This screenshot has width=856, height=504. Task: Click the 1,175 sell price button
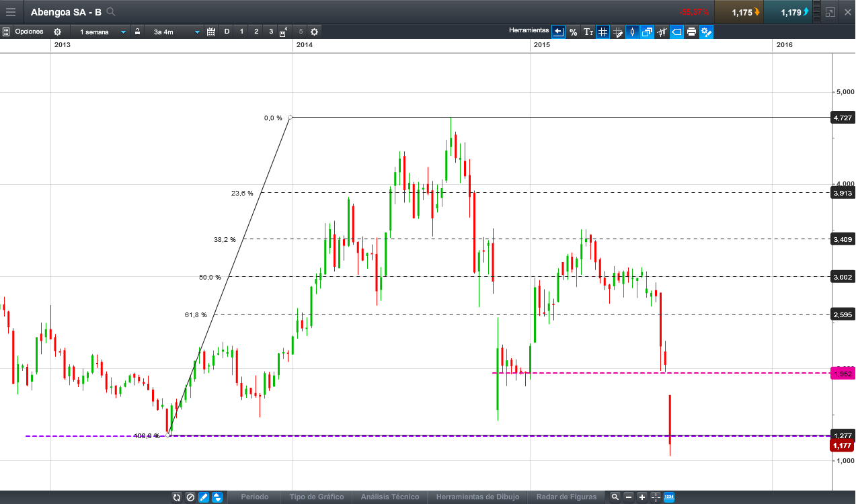739,12
